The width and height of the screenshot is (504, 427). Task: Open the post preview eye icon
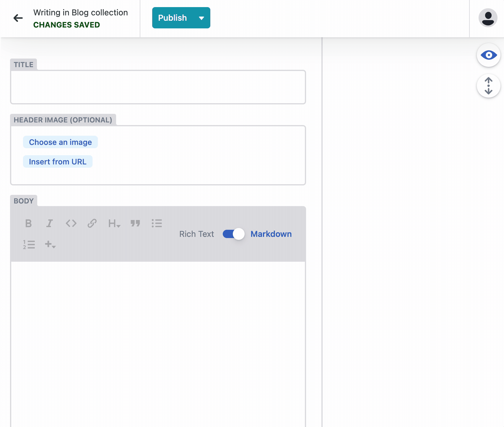click(x=488, y=55)
